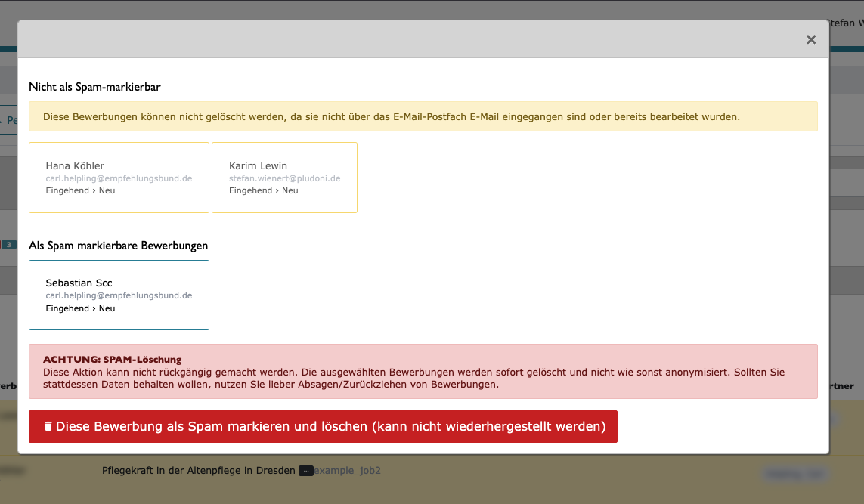Click 'Pflegekraft in der Altenpflege in Dresden' text
Image resolution: width=864 pixels, height=504 pixels.
[198, 471]
